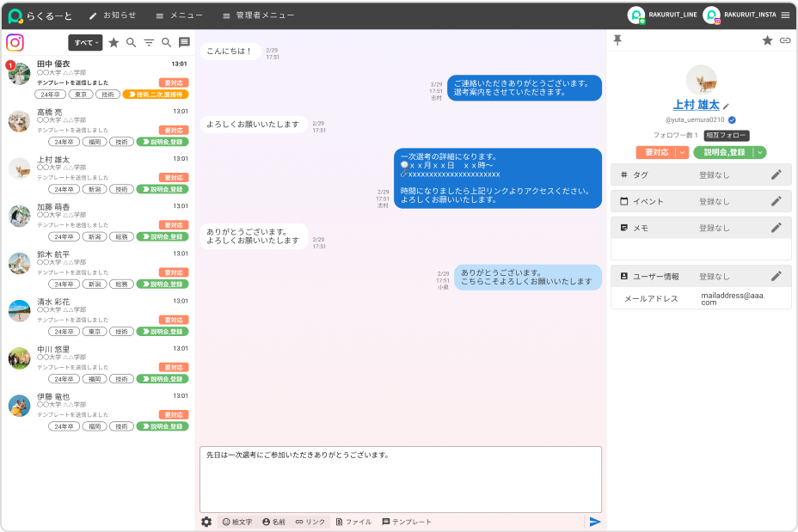Image resolution: width=798 pixels, height=532 pixels.
Task: Open the 上村 雄太 profile name link
Action: coord(696,105)
